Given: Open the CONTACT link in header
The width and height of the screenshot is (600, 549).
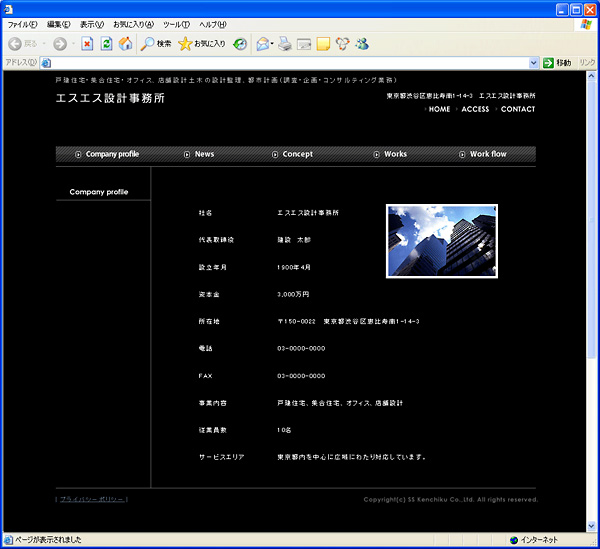Looking at the screenshot, I should pos(518,109).
